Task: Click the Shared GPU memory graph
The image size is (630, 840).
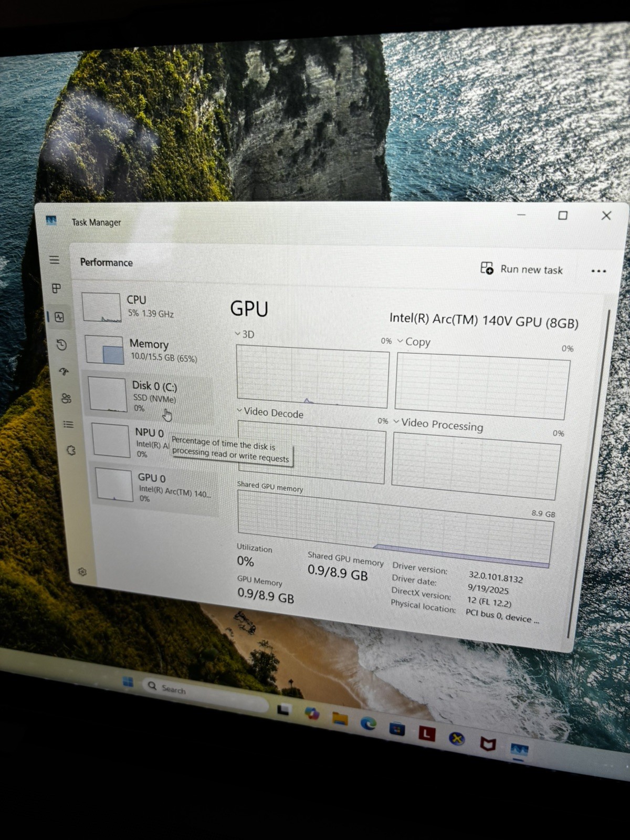Action: (395, 529)
